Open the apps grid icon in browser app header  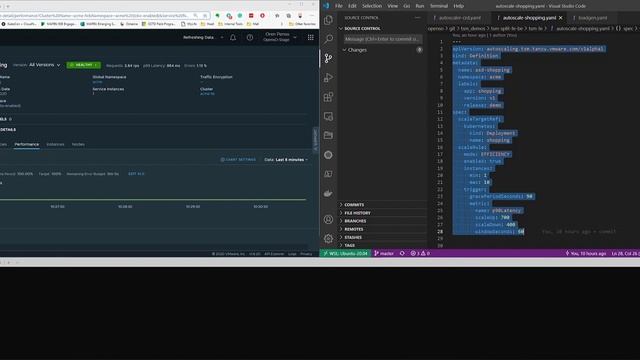click(x=311, y=38)
